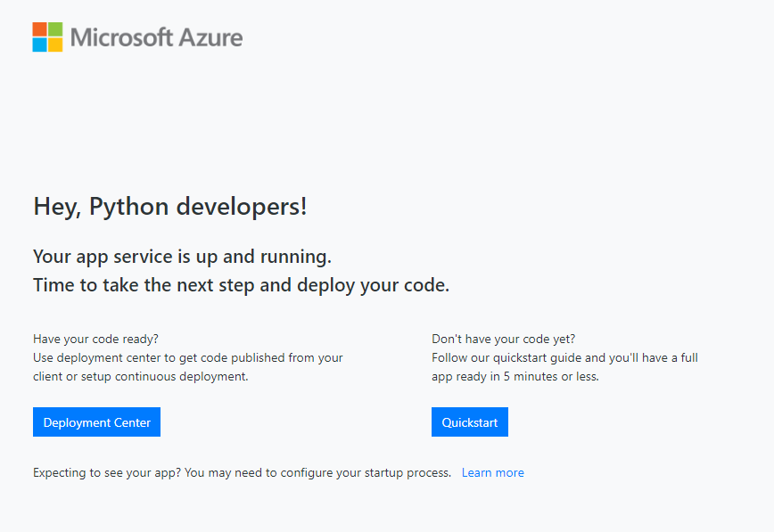Click "Your app service is up and running."
This screenshot has width=774, height=532.
(182, 257)
